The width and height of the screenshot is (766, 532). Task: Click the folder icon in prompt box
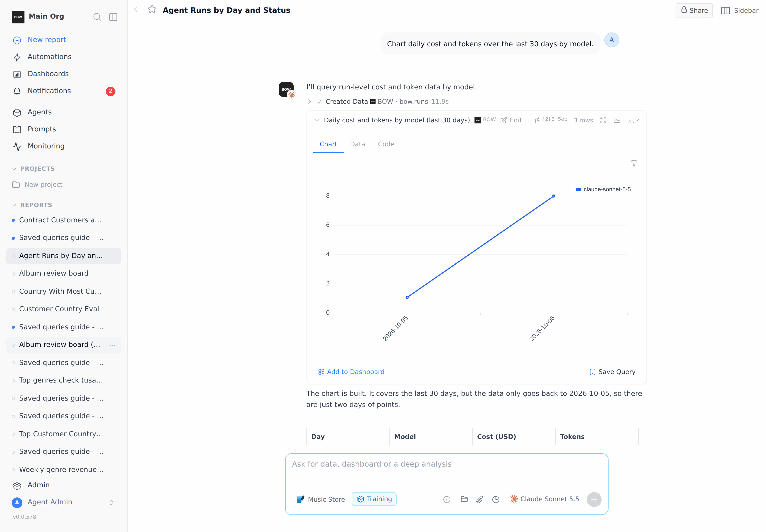464,499
